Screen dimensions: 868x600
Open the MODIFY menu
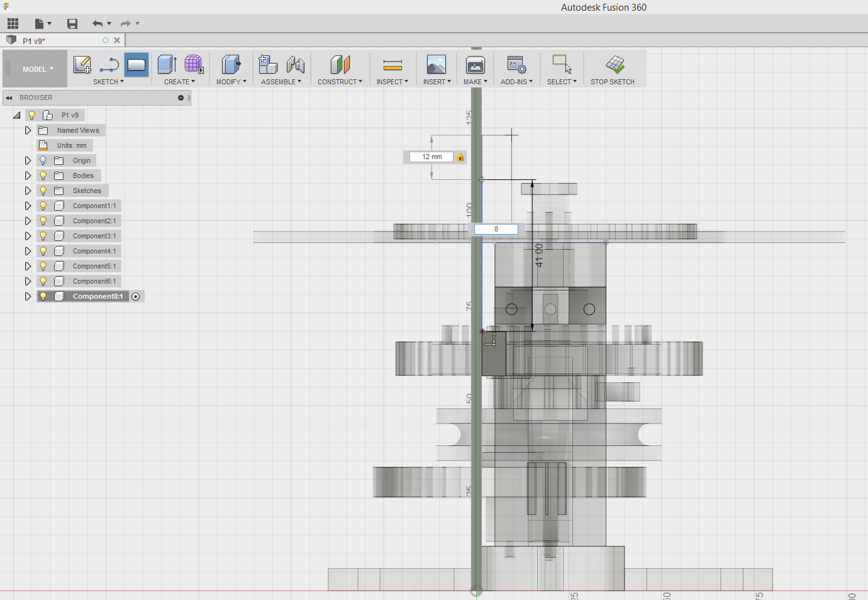point(231,82)
